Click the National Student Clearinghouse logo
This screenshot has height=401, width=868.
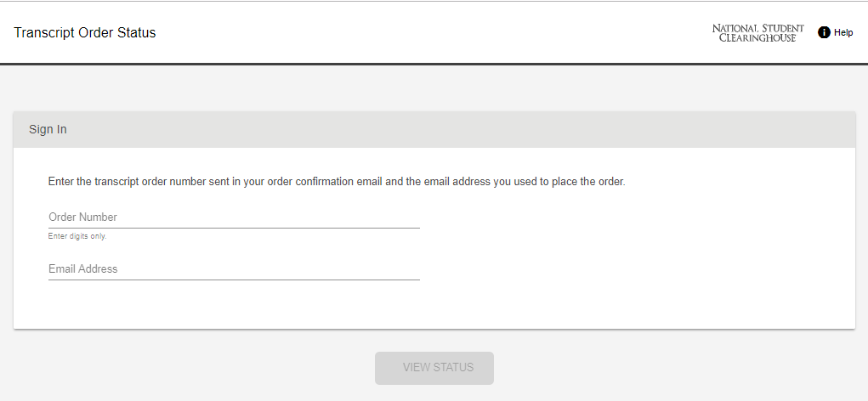(x=757, y=33)
